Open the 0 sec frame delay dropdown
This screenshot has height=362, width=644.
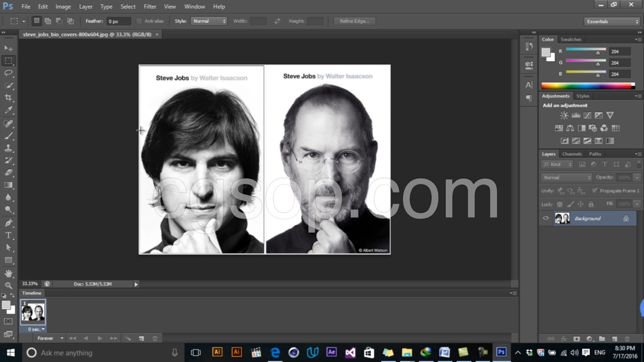(36, 329)
